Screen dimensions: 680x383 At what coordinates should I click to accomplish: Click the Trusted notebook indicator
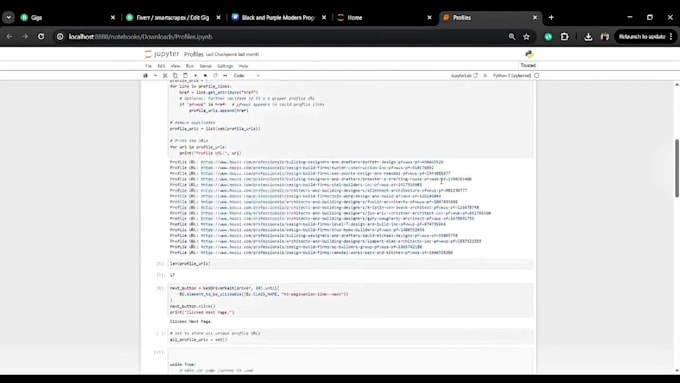click(528, 65)
